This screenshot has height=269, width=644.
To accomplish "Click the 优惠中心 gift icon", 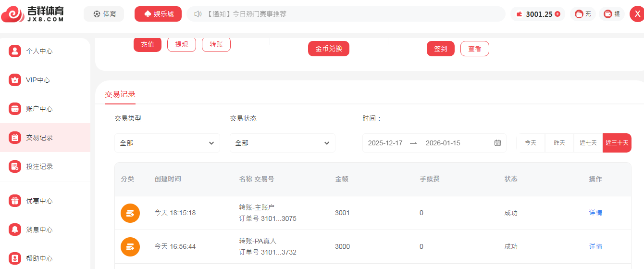I will 15,201.
